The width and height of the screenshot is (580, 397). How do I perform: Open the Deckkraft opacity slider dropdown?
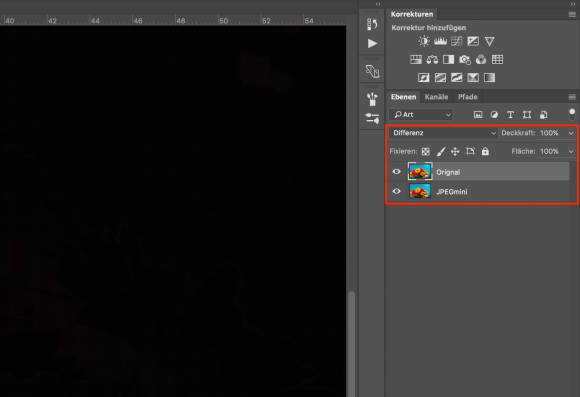pos(571,133)
